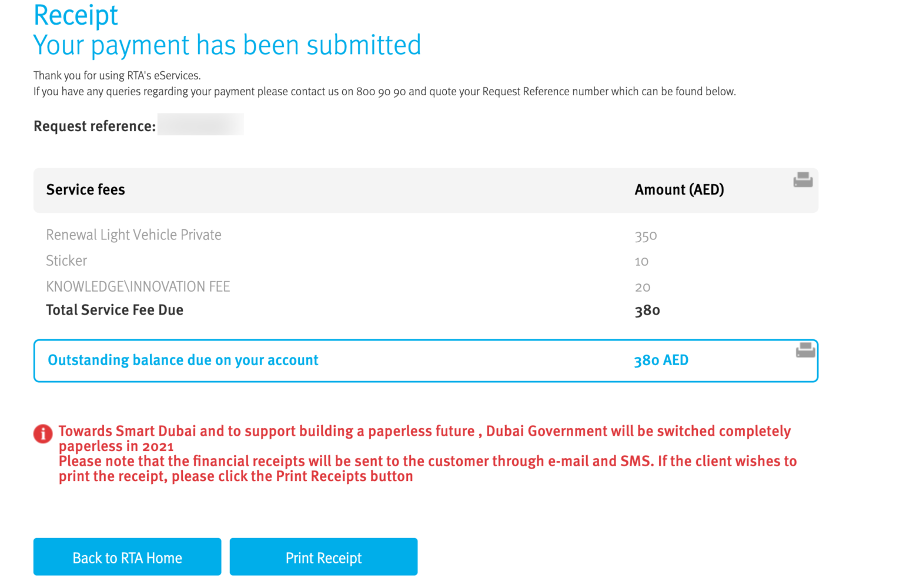Viewport: 903px width, 588px height.
Task: Click the Service fees column header
Action: (x=86, y=189)
